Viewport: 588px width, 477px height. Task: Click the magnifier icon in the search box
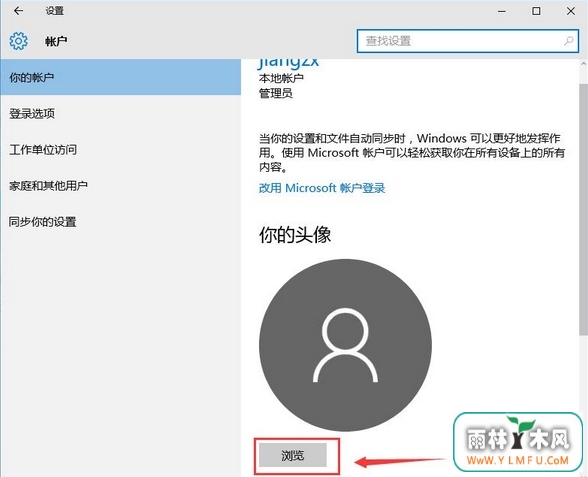coord(568,41)
